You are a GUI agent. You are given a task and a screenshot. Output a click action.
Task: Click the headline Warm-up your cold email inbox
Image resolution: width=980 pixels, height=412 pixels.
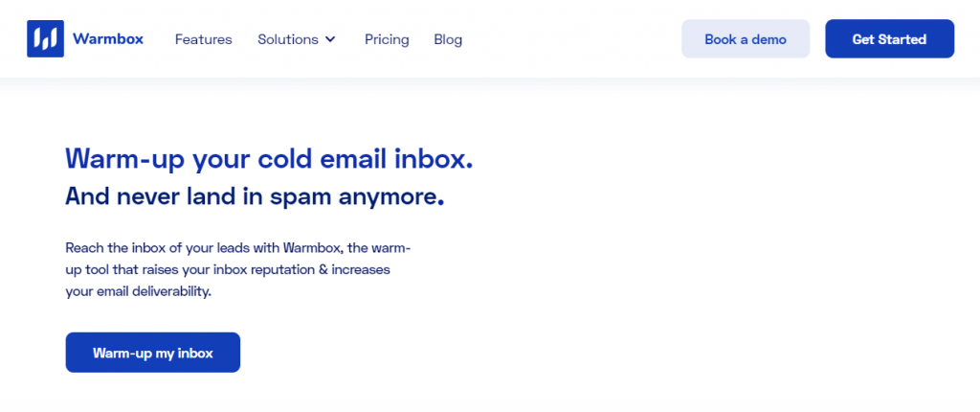[269, 160]
